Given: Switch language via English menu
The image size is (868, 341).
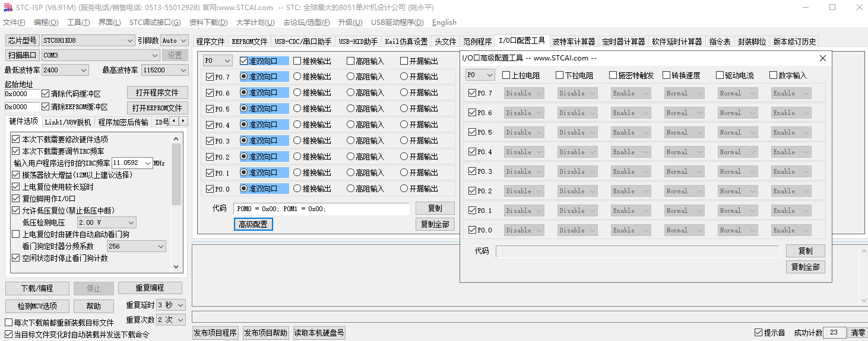Looking at the screenshot, I should coord(444,23).
